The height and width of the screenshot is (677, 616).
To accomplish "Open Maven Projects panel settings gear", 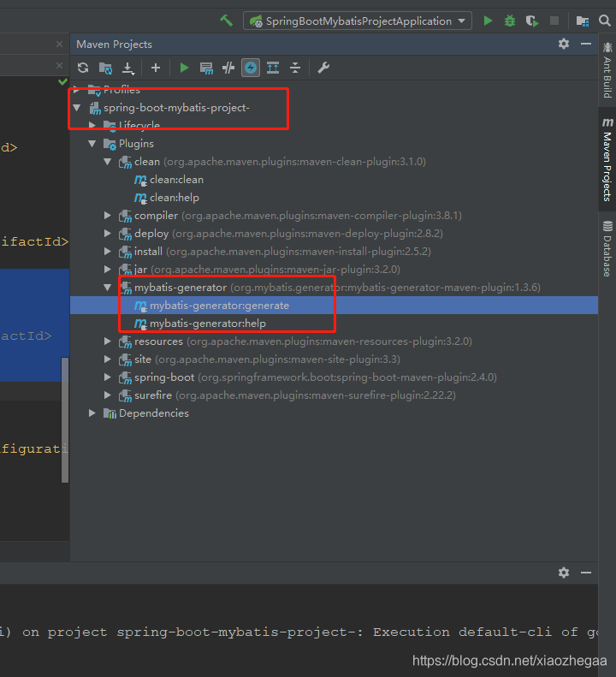I will pos(564,44).
